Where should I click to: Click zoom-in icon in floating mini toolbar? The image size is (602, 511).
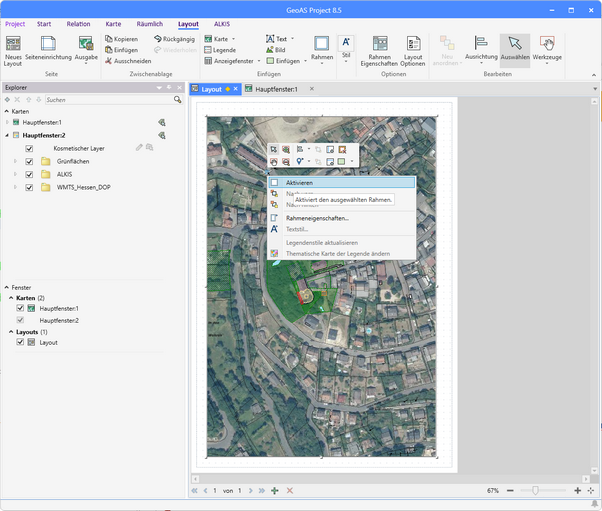coord(286,149)
